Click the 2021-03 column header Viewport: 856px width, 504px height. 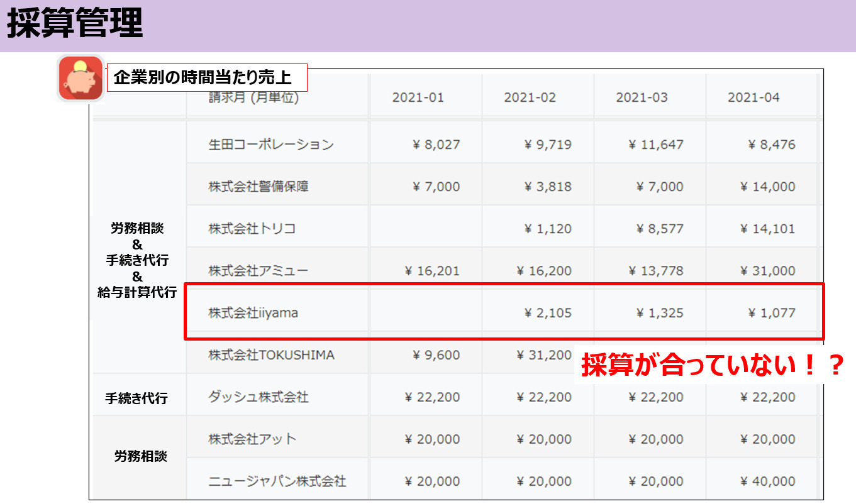642,97
